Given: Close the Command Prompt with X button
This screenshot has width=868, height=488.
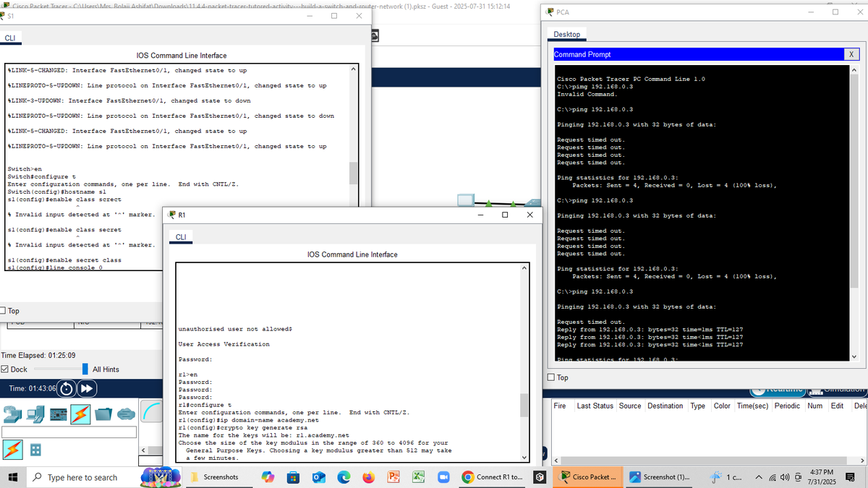Looking at the screenshot, I should [851, 54].
